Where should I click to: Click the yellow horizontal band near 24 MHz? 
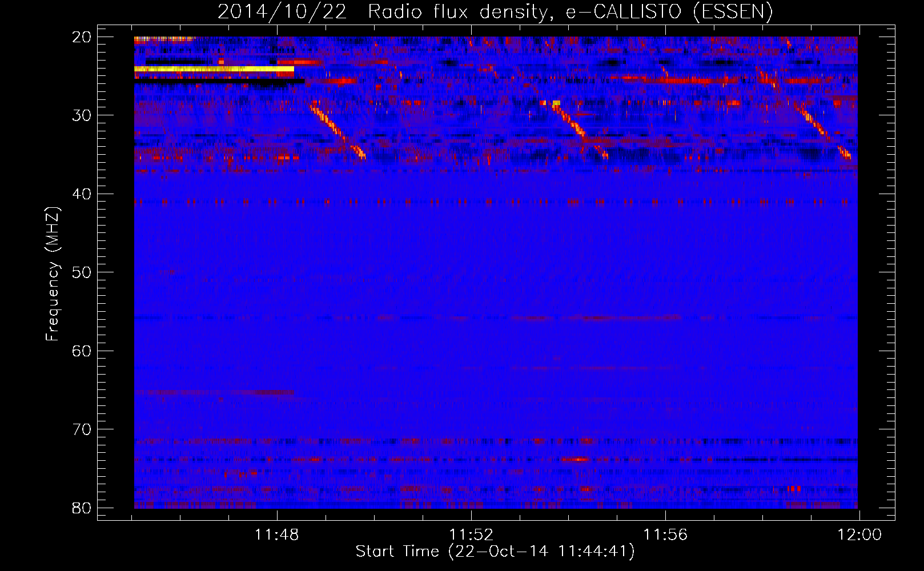pos(214,69)
